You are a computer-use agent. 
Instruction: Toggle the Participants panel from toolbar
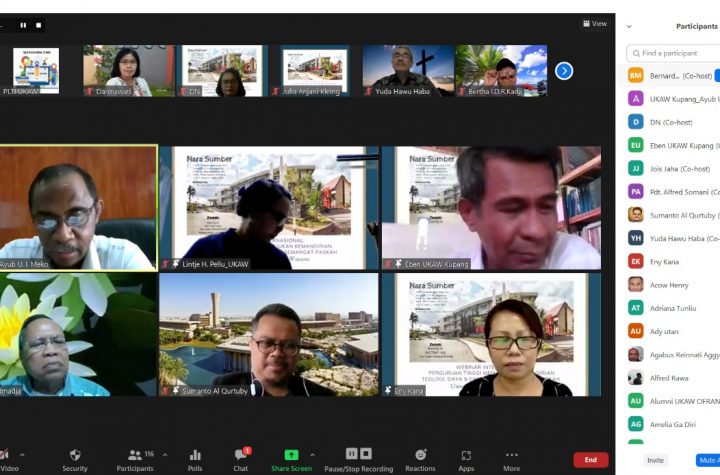tap(135, 455)
